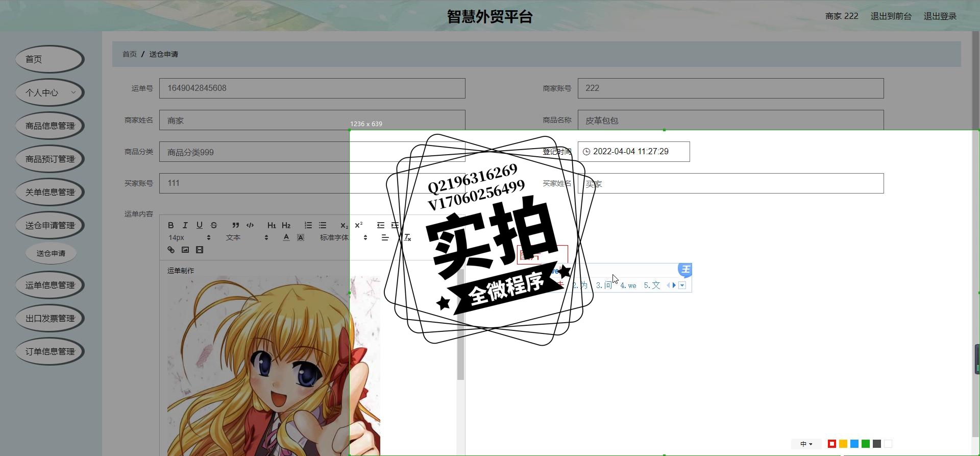Decrease the text indent

click(x=380, y=225)
